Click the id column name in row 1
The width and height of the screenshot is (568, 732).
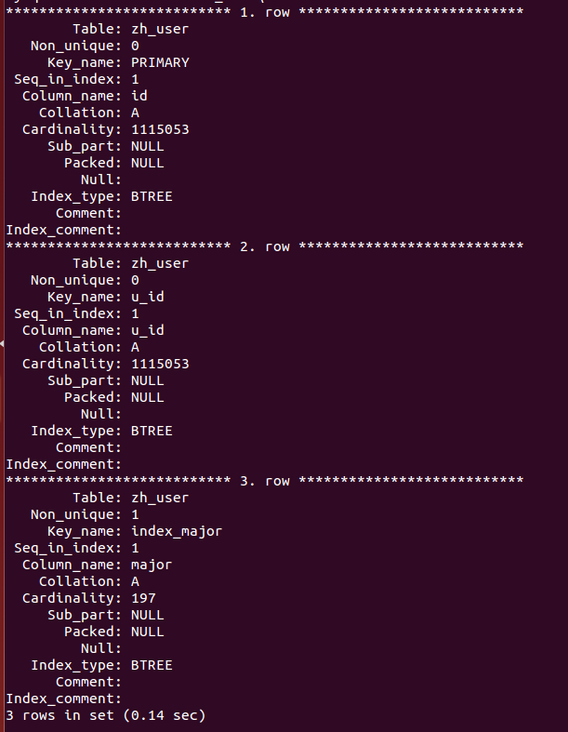[x=140, y=96]
